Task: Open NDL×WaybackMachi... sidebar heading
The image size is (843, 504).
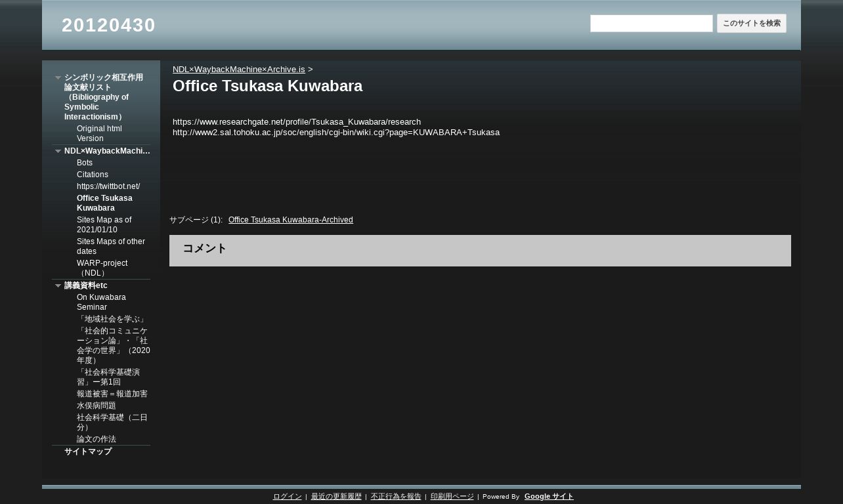Action: tap(107, 151)
